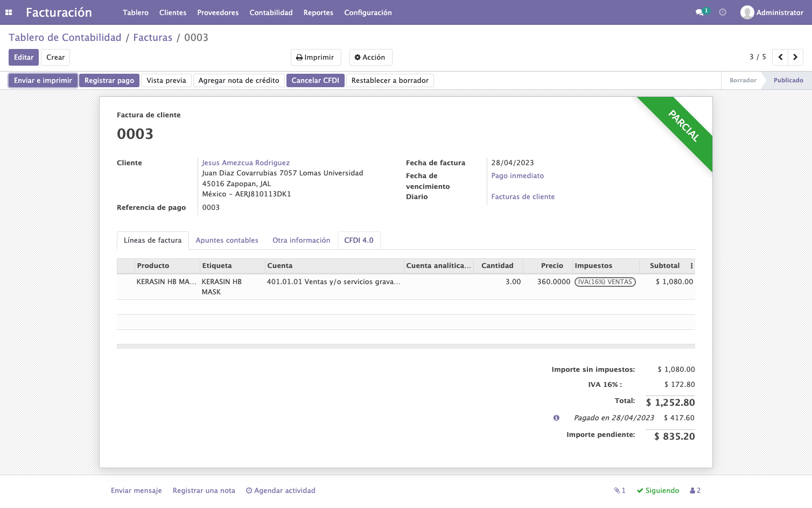Screen dimensions: 812x508
Task: Open the apps grid menu icon
Action: point(9,12)
